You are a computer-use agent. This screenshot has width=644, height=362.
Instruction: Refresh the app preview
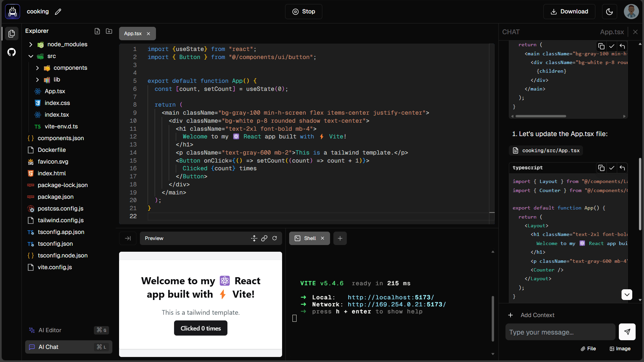coord(274,238)
